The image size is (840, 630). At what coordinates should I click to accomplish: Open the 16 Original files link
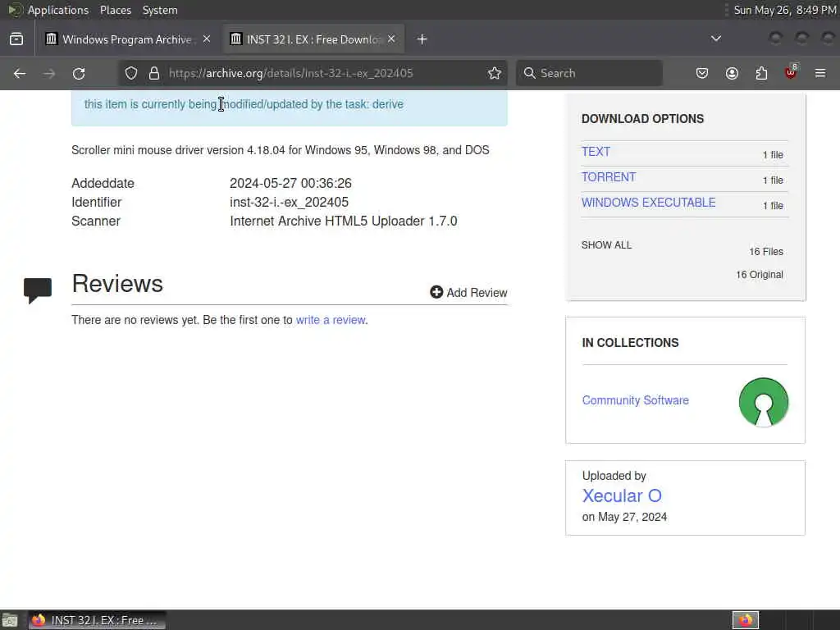click(x=759, y=275)
